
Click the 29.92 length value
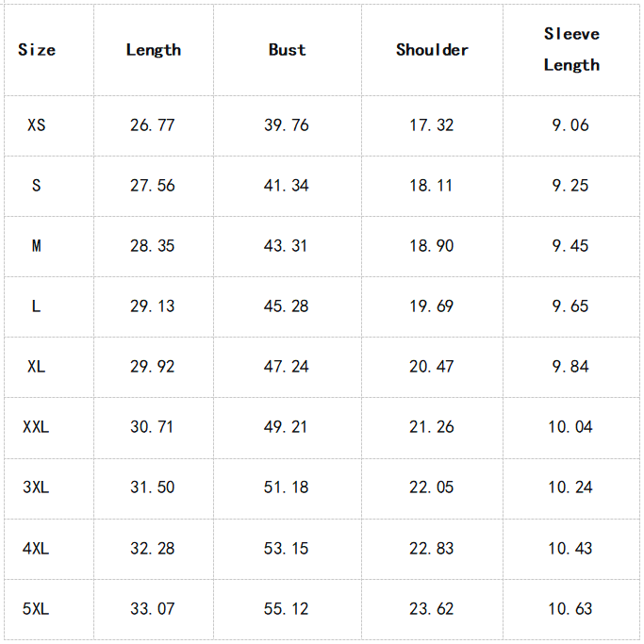point(153,366)
